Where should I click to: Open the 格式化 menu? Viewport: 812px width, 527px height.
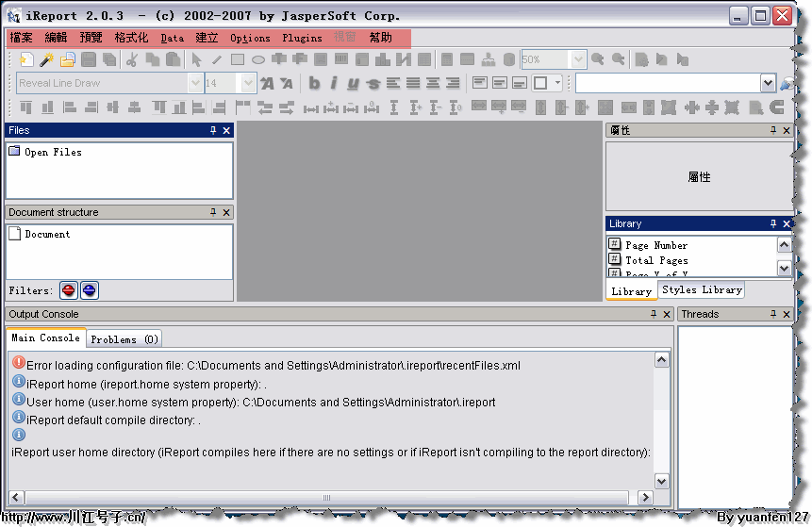[x=131, y=38]
